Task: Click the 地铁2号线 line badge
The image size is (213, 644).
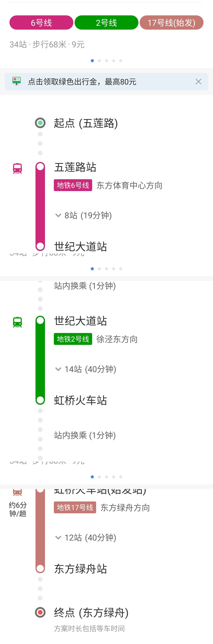Action: tap(73, 339)
